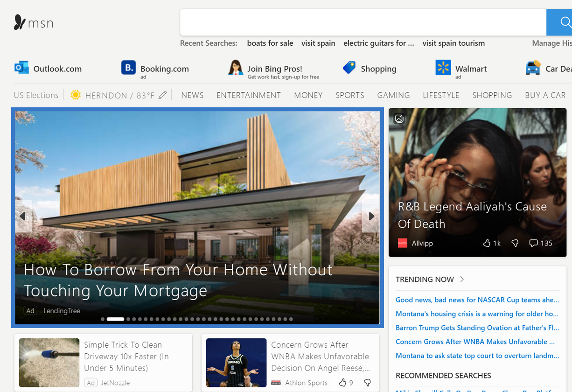This screenshot has width=572, height=392.
Task: Open the Entertainment navigation tab
Action: coord(249,95)
